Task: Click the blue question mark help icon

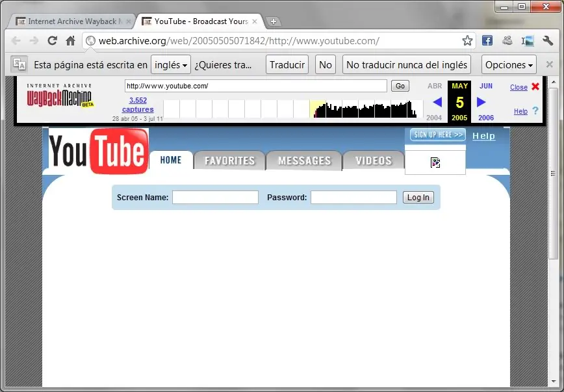Action: point(535,111)
